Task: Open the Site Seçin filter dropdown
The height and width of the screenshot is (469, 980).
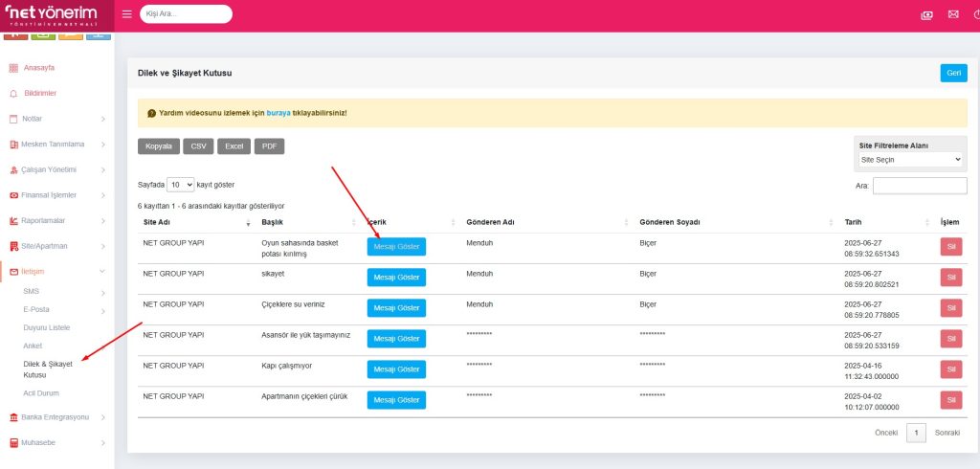Action: tap(909, 160)
